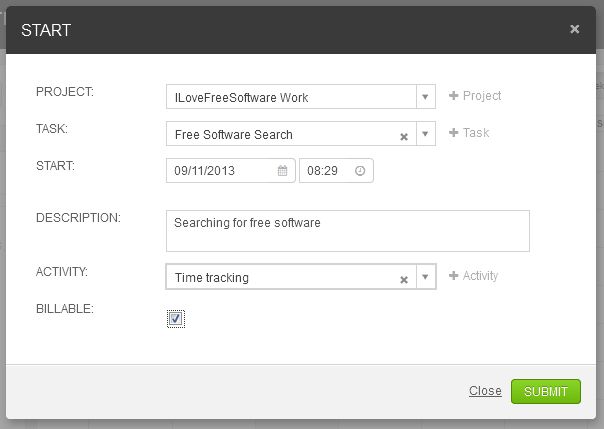The width and height of the screenshot is (604, 429).
Task: Click the Time tracking activity field
Action: point(280,277)
